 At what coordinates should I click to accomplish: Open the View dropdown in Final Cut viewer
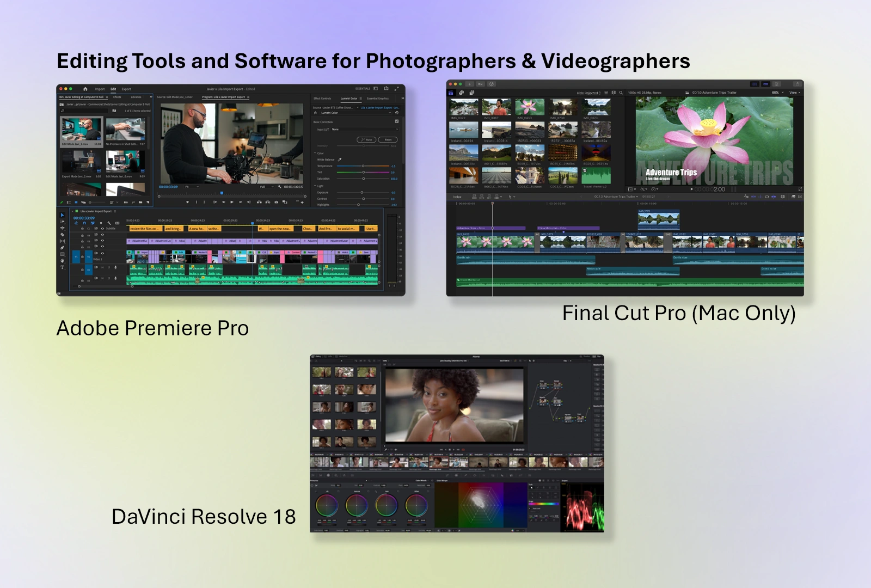[795, 93]
